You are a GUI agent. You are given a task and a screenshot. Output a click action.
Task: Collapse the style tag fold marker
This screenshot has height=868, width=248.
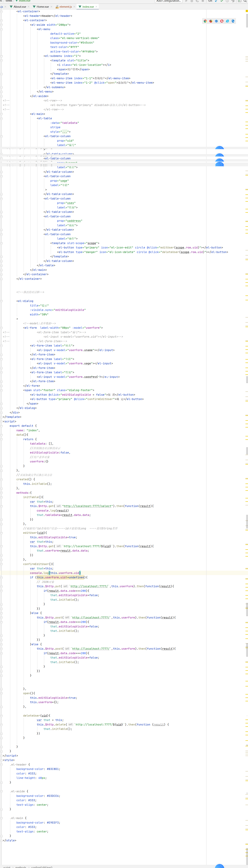[2, 760]
